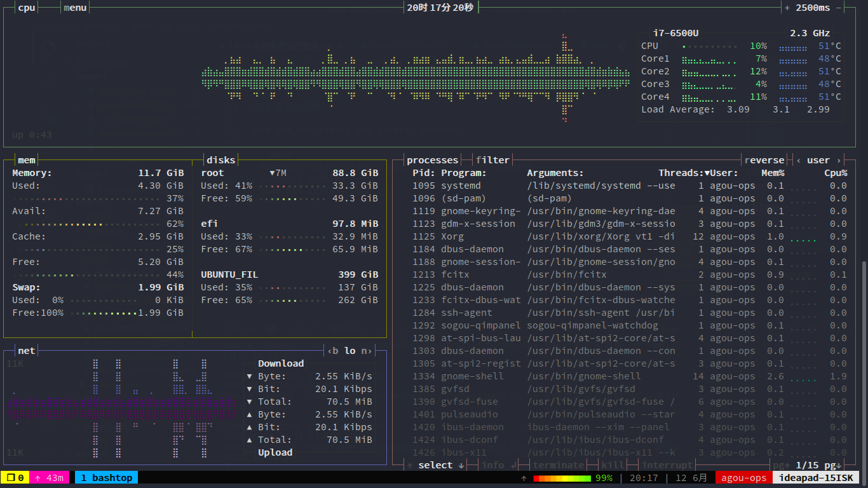Click the red agou-ops status segment
Image resolution: width=868 pixels, height=488 pixels.
(744, 478)
